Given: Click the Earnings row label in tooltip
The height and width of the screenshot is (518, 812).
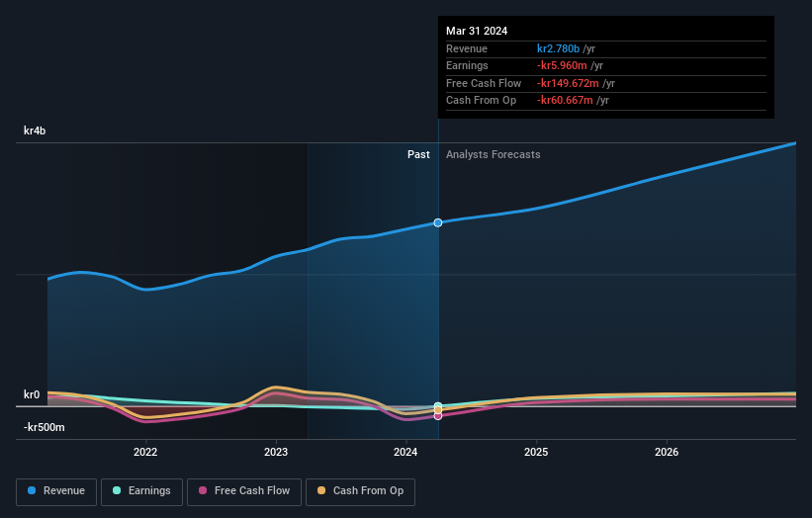Looking at the screenshot, I should point(467,65).
